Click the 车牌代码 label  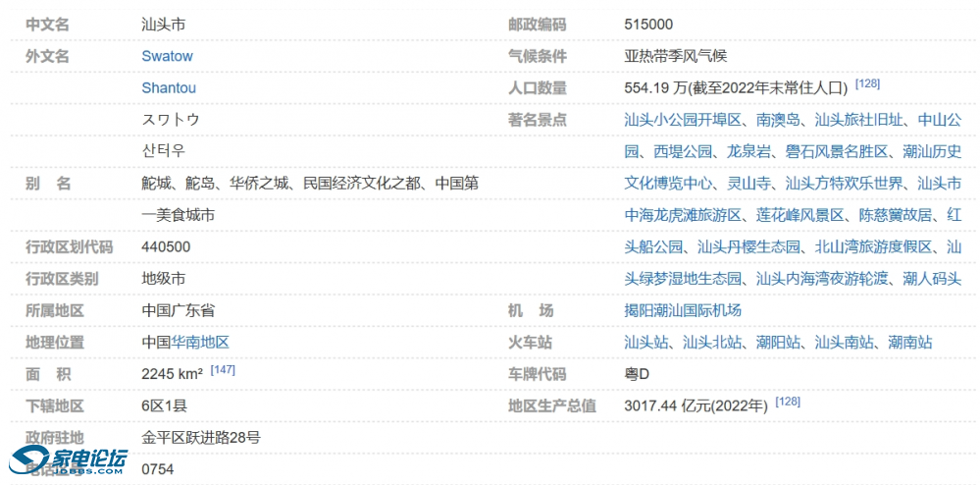point(537,374)
